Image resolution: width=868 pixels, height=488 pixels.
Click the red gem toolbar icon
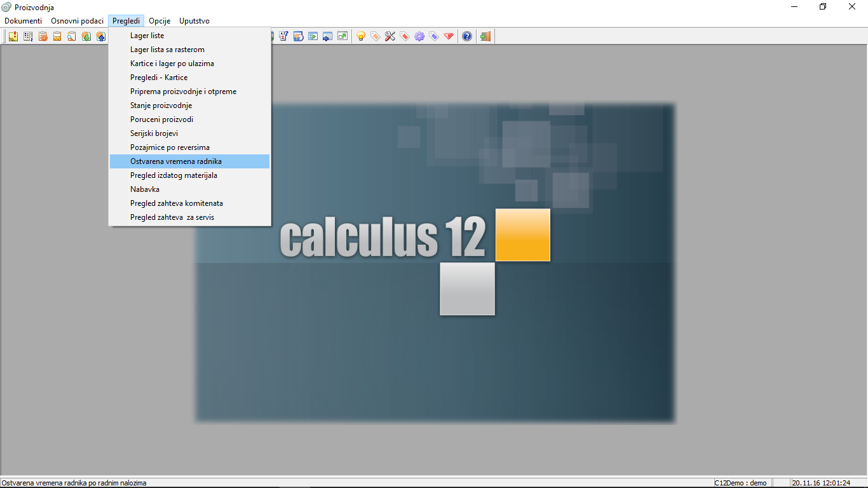pyautogui.click(x=449, y=36)
